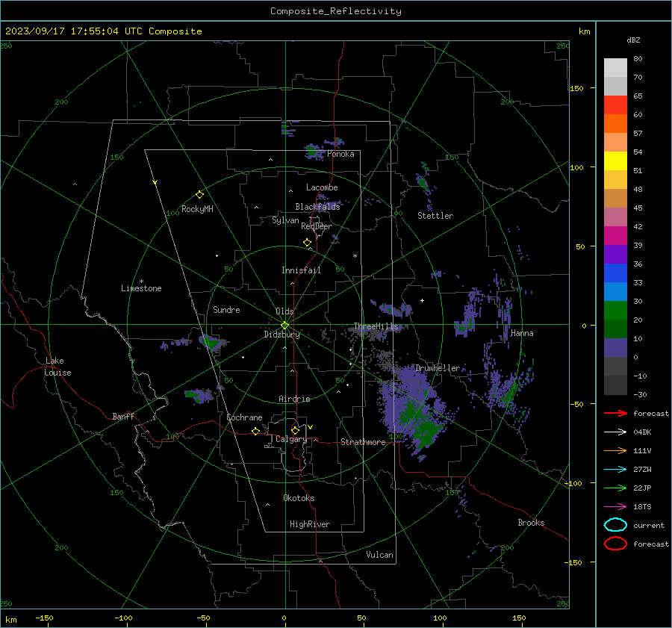The height and width of the screenshot is (628, 672).
Task: Click the asterisk marker above Limestone
Action: (141, 282)
